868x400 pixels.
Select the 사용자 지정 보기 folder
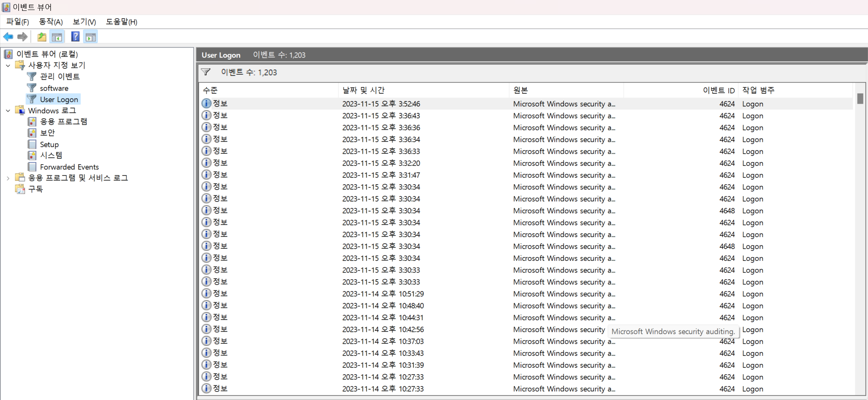[x=57, y=65]
